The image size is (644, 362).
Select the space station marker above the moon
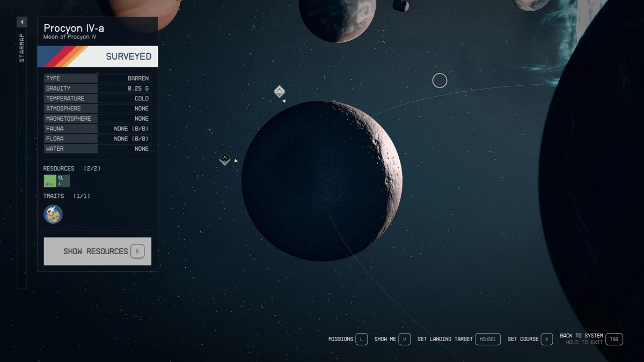click(279, 92)
